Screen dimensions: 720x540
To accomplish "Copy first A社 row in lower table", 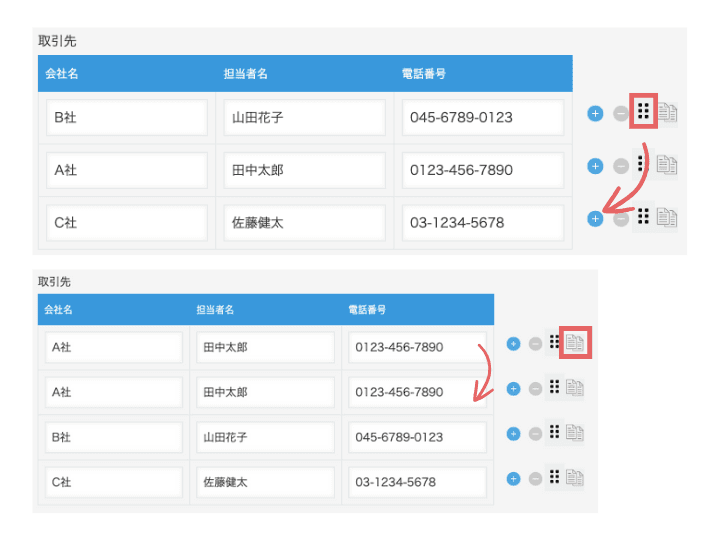I will click(x=575, y=343).
